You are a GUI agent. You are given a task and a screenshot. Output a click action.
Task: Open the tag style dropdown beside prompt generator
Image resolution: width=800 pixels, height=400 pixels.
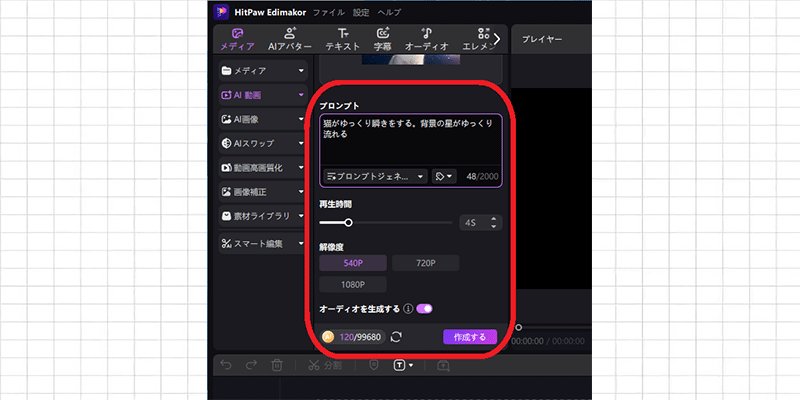444,177
